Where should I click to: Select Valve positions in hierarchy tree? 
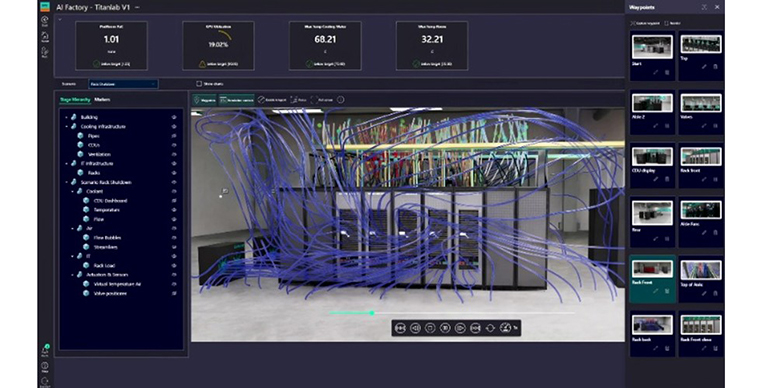pyautogui.click(x=110, y=293)
